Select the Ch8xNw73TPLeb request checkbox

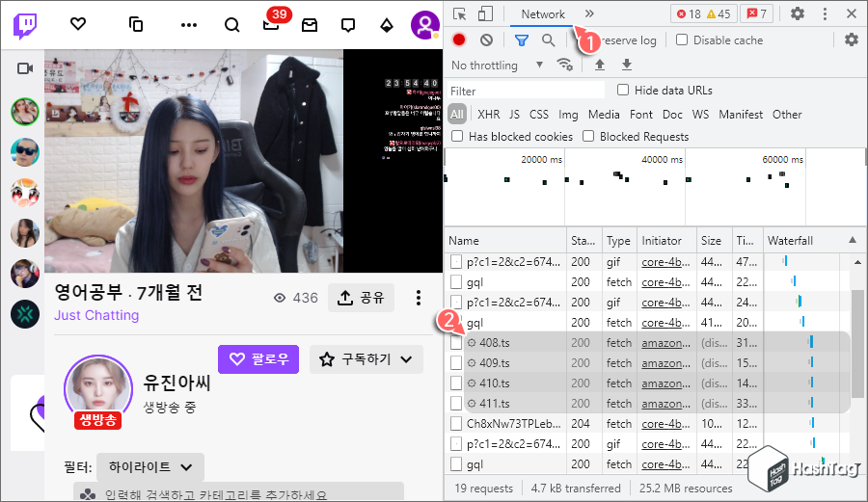click(x=455, y=424)
